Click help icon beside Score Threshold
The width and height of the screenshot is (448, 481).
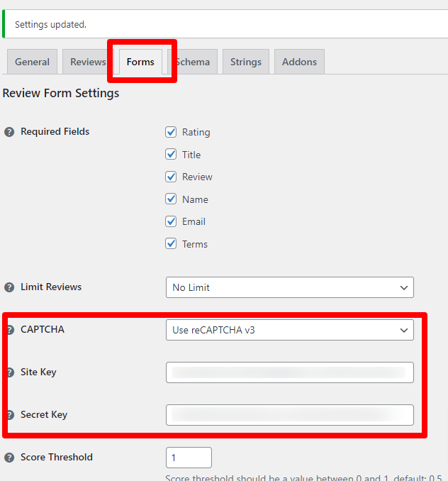(9, 458)
